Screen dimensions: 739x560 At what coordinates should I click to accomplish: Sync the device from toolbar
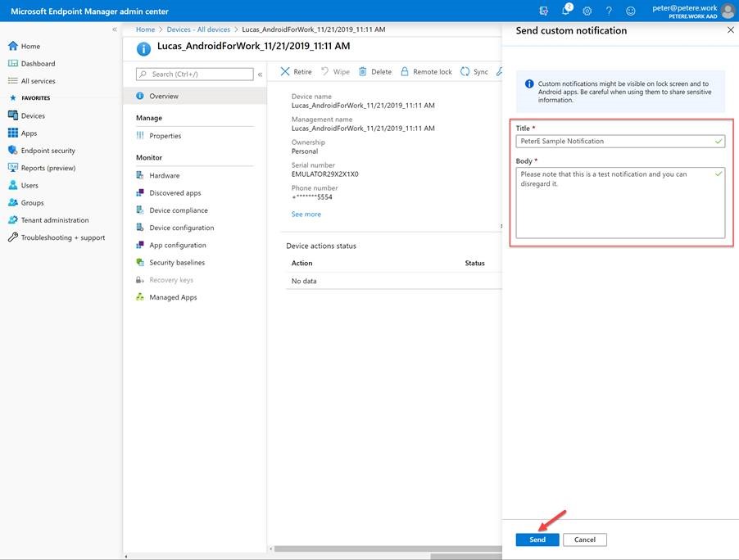tap(474, 72)
